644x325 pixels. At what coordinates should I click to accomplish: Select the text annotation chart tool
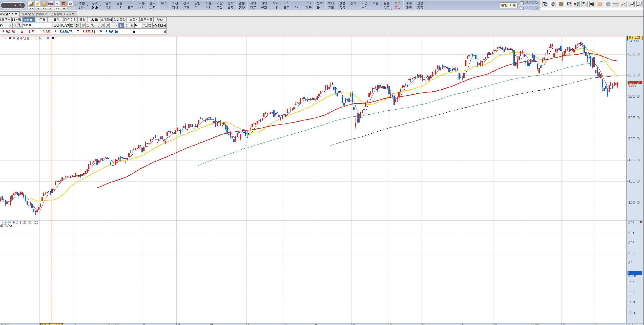click(x=584, y=4)
